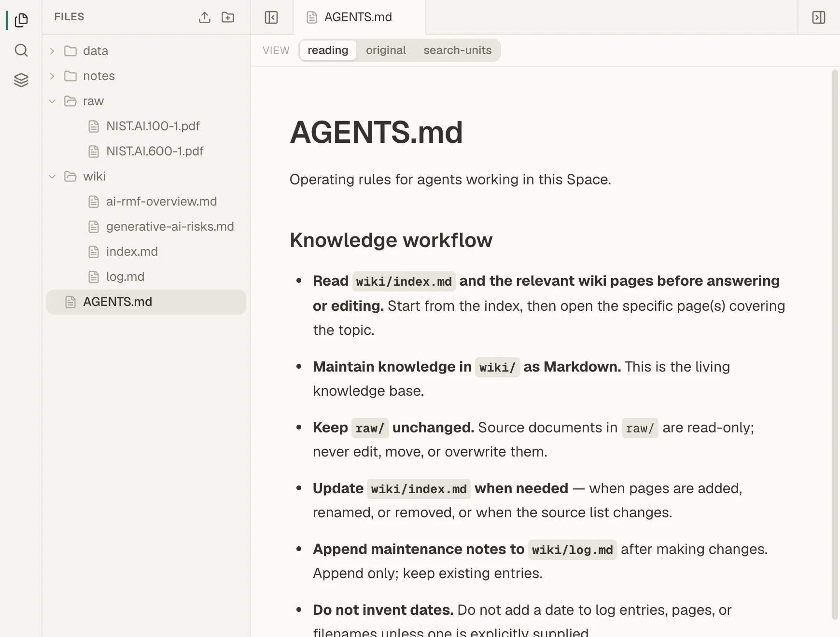Collapse the wiki folder chevron

point(52,176)
